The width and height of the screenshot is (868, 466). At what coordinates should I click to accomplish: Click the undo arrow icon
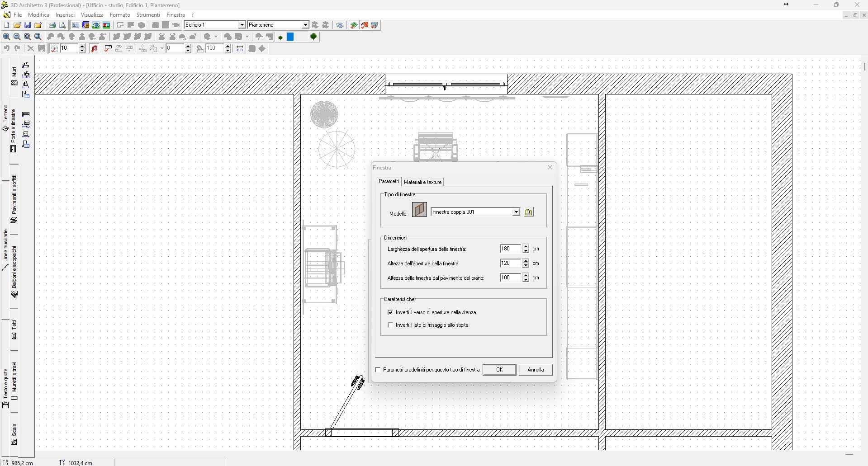[x=6, y=49]
